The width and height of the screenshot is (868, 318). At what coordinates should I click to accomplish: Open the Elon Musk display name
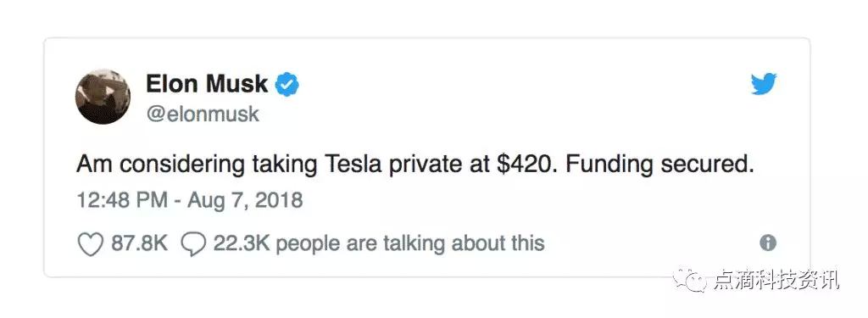pos(207,84)
